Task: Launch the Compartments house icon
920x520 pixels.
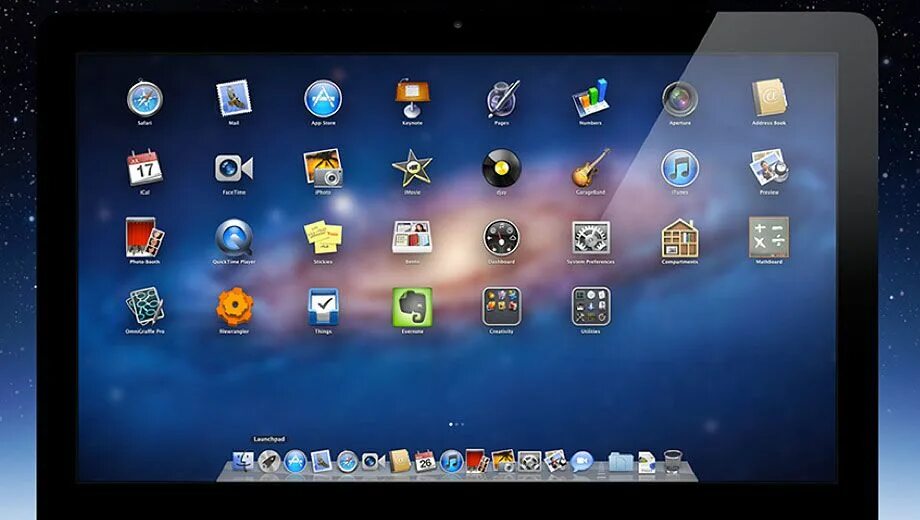Action: pos(680,238)
